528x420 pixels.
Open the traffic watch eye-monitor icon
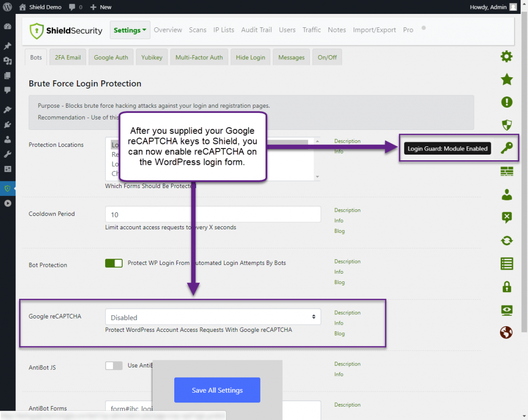[506, 310]
